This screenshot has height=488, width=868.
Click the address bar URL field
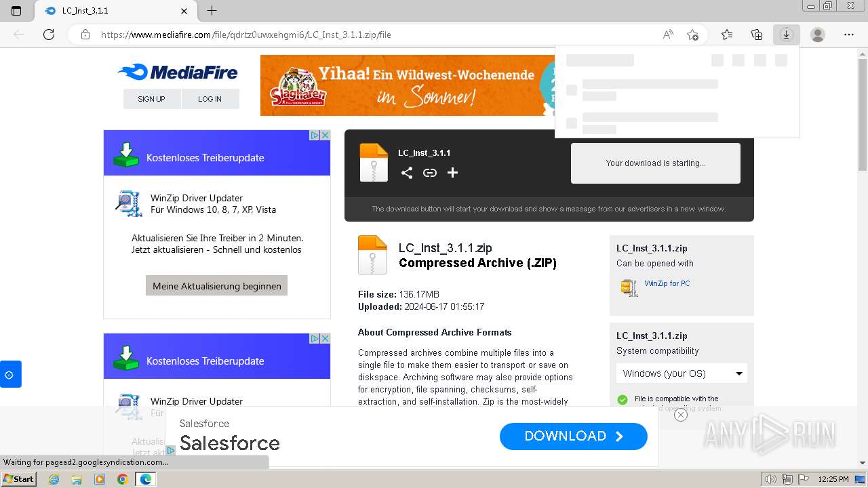pos(380,35)
